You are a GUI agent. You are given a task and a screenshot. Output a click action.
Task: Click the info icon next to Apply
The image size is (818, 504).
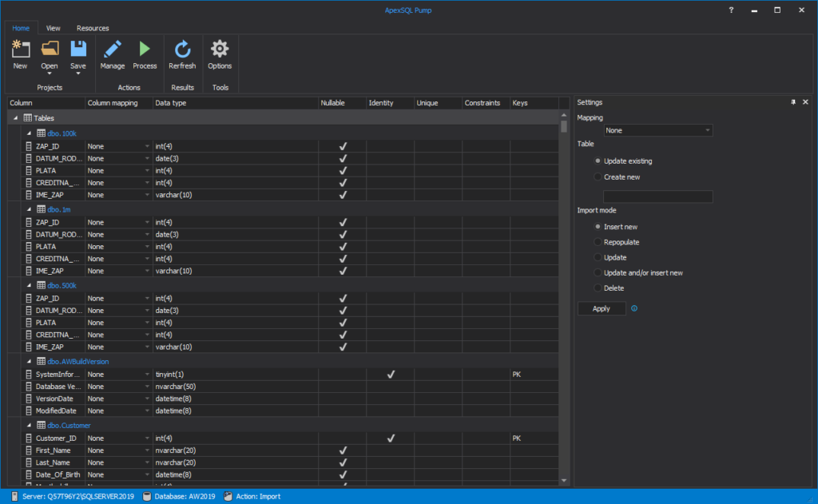coord(633,308)
